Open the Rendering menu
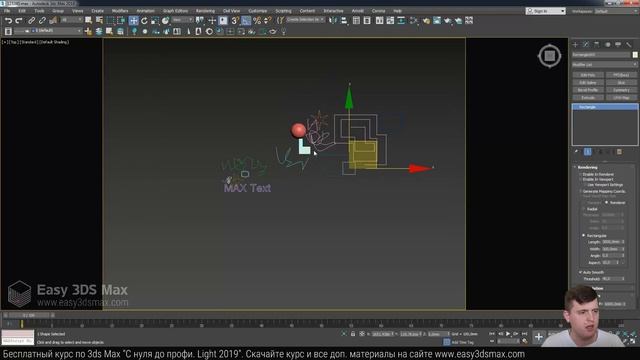The height and width of the screenshot is (360, 640). (205, 11)
